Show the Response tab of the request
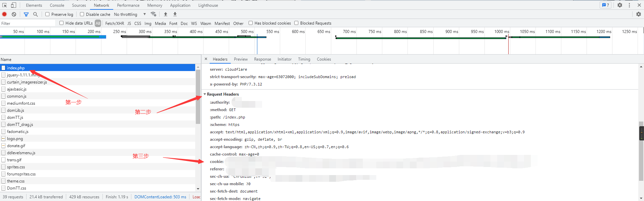644x201 pixels. pos(262,59)
